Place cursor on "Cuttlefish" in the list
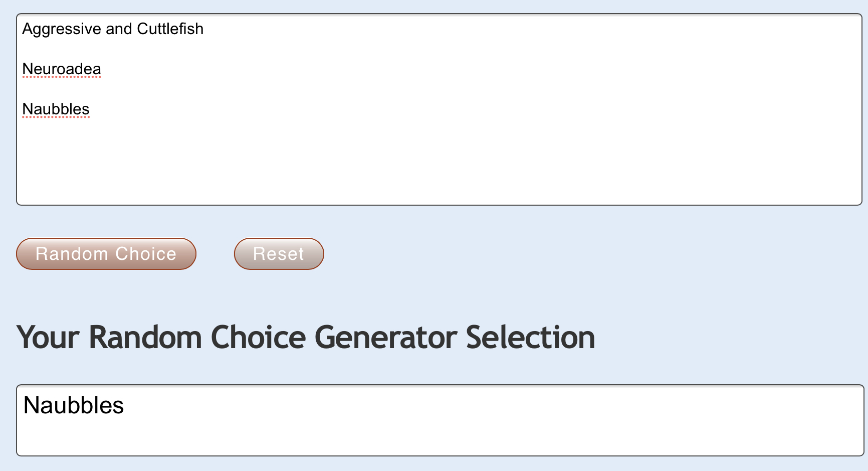This screenshot has height=471, width=868. click(170, 29)
